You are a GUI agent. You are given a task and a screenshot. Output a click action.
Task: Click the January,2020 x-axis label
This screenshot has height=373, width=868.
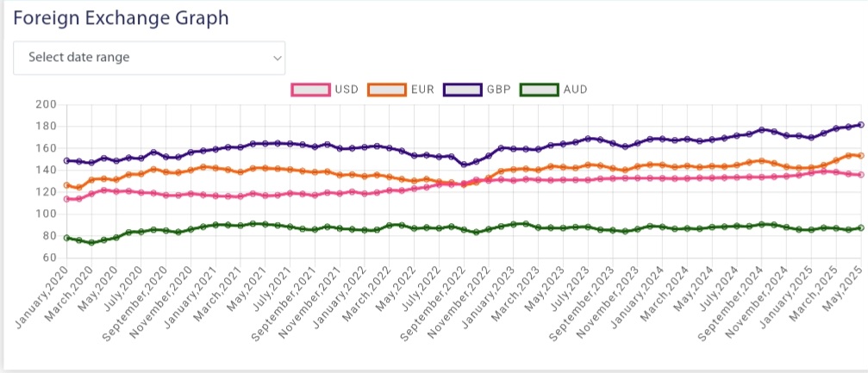click(x=45, y=293)
